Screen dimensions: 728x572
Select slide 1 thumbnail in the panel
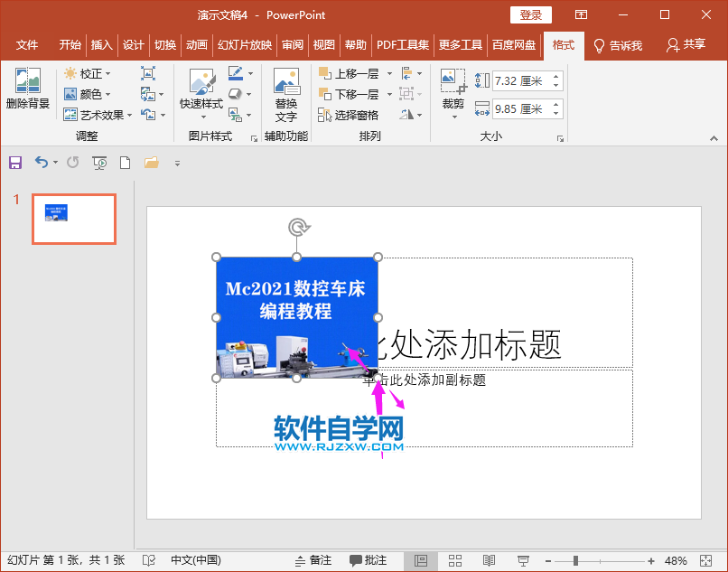(x=73, y=219)
